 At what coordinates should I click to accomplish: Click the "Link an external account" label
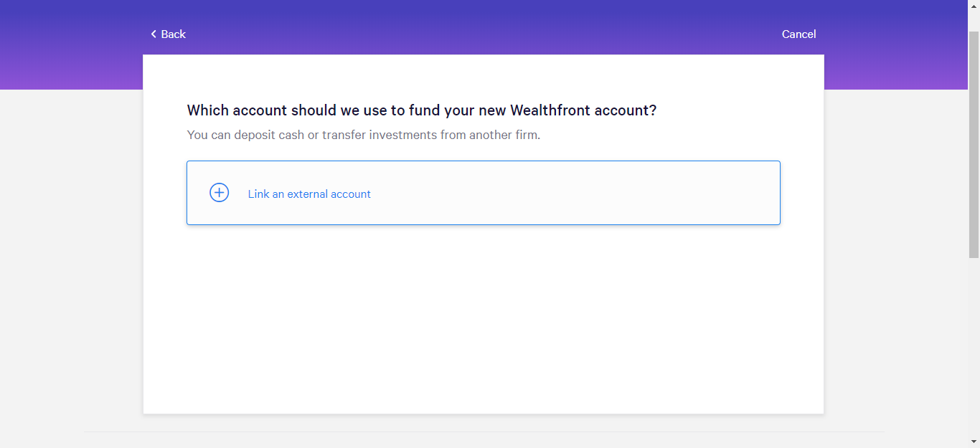[309, 194]
